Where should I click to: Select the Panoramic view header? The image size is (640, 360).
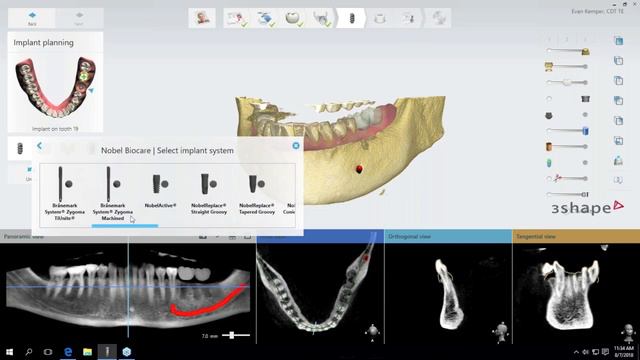coord(128,236)
